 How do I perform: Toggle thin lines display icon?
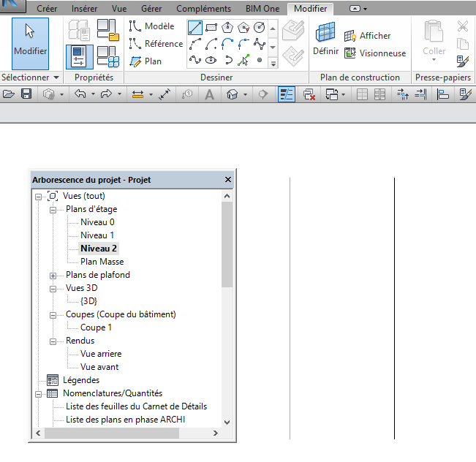click(x=287, y=94)
